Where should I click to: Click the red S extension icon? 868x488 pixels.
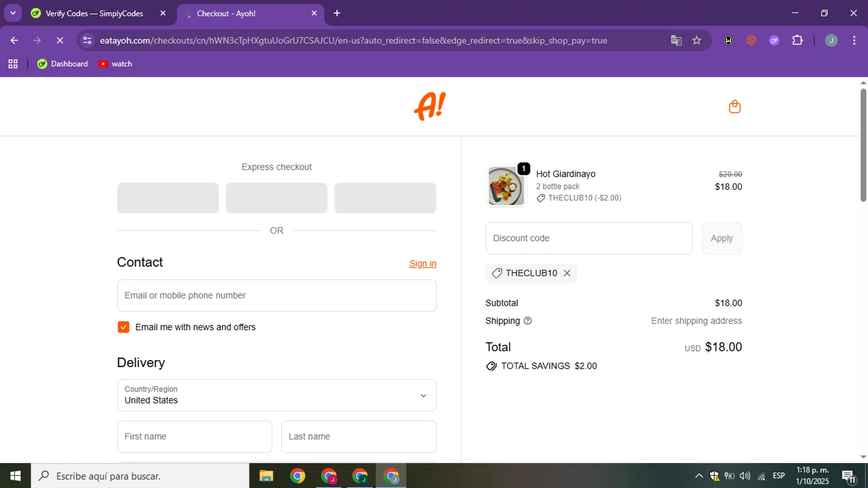751,41
